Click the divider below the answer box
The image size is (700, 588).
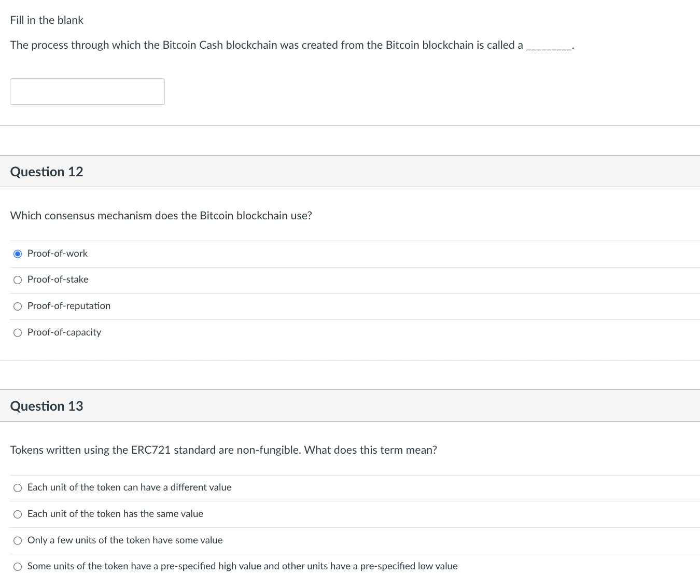click(x=350, y=124)
